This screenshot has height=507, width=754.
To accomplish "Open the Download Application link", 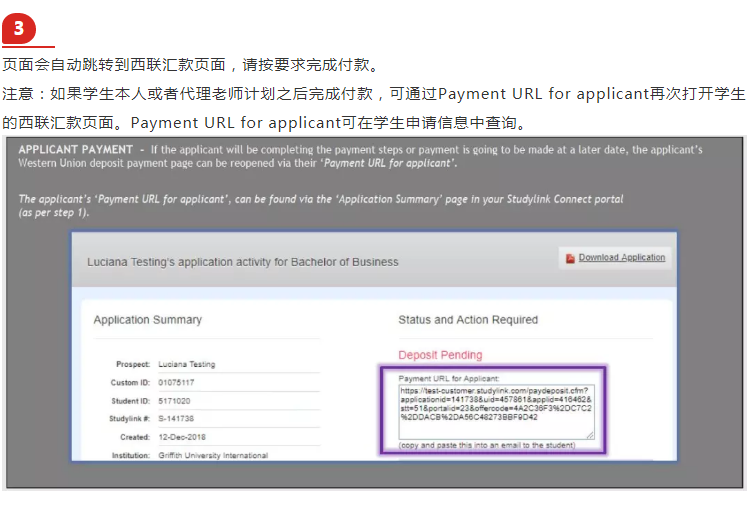I will [x=621, y=258].
